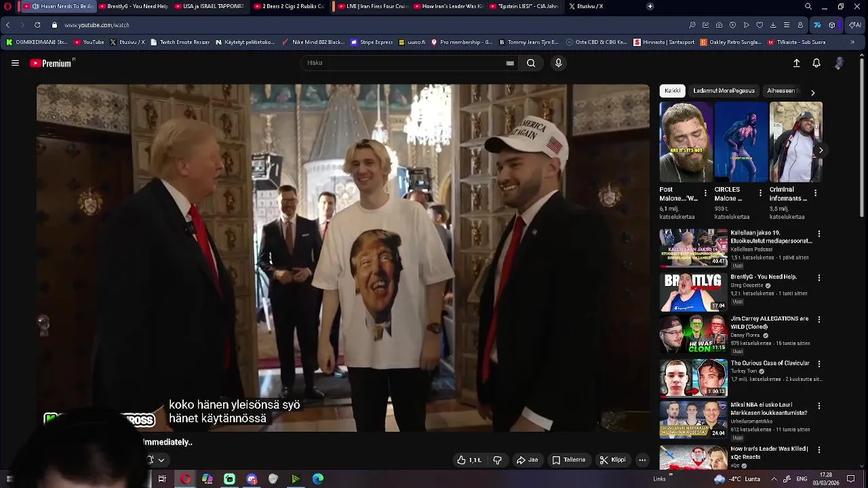
Task: Reload the page with refresh icon
Action: click(37, 25)
